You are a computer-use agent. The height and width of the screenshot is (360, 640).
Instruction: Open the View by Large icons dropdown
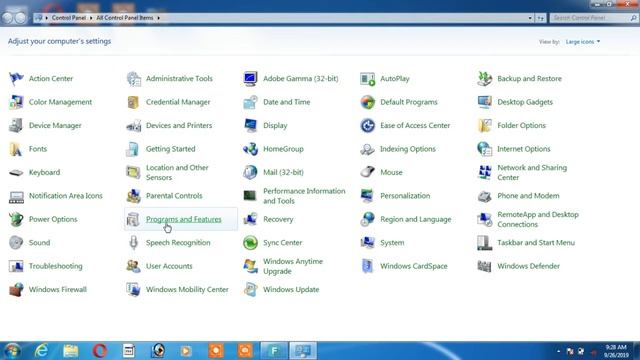[583, 42]
